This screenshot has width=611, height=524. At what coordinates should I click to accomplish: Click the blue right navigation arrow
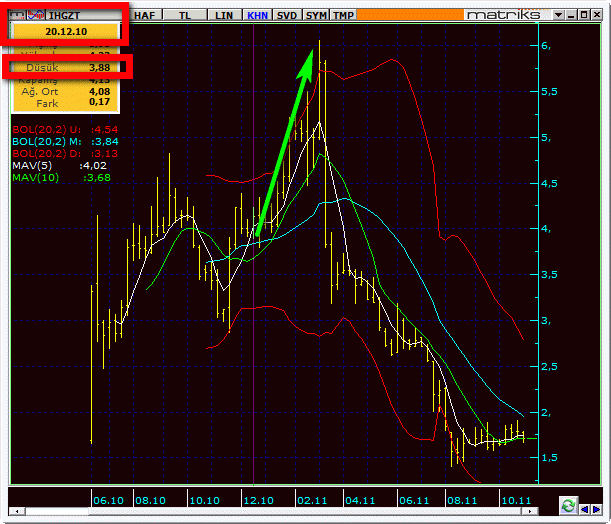click(596, 509)
